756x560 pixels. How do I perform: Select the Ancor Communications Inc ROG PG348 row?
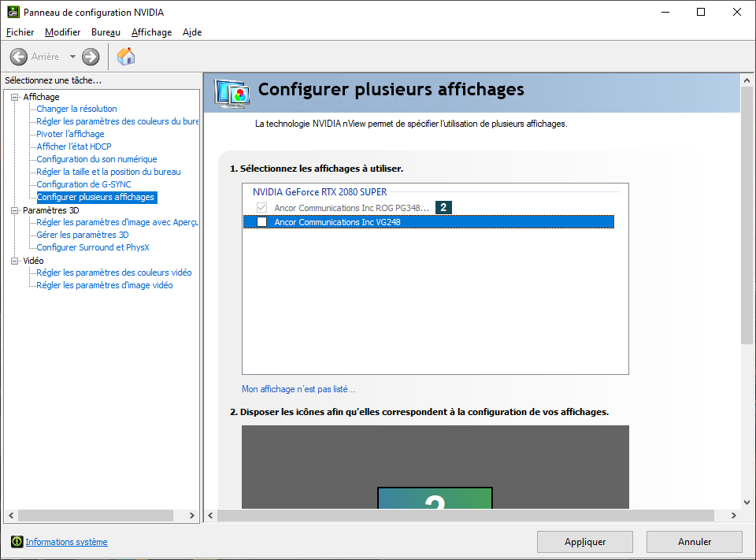pos(351,208)
